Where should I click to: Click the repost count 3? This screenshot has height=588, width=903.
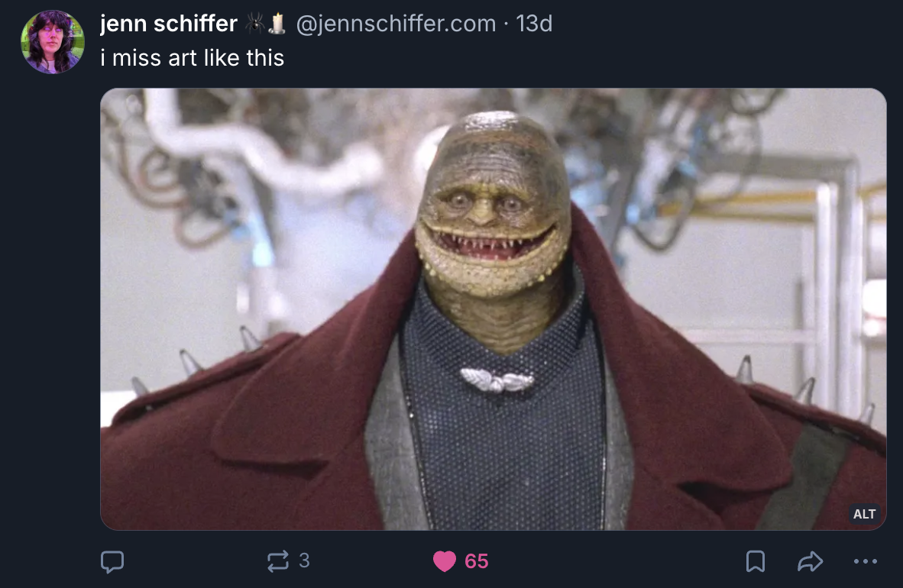pos(304,561)
